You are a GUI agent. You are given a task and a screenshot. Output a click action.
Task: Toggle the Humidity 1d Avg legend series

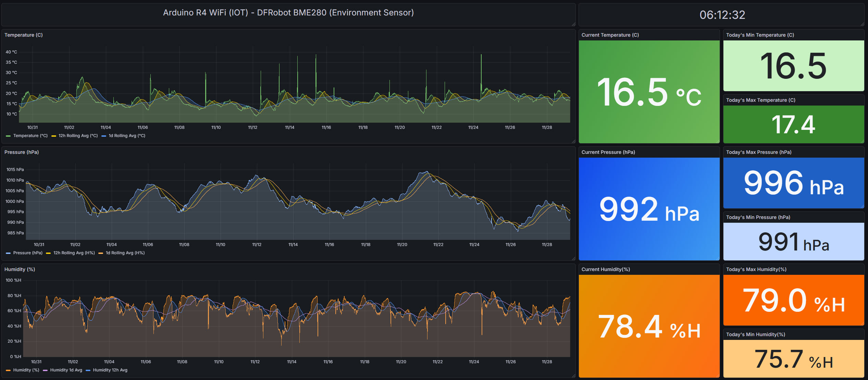(66, 370)
